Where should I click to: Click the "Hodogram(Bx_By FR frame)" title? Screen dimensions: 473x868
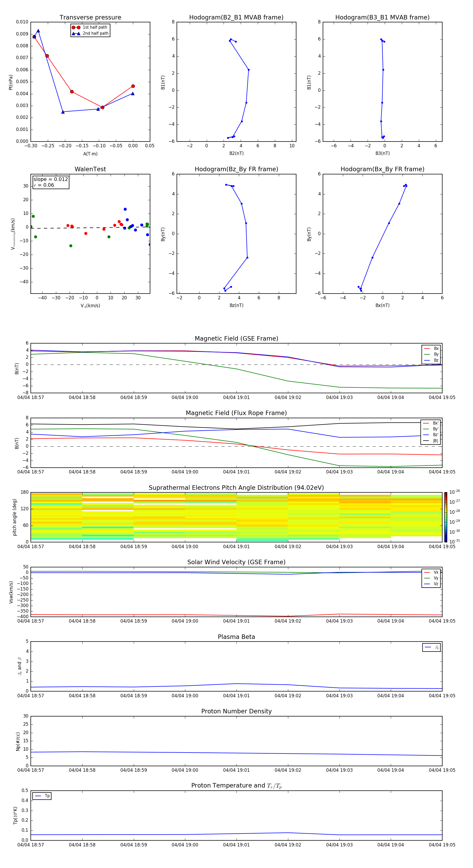[382, 169]
